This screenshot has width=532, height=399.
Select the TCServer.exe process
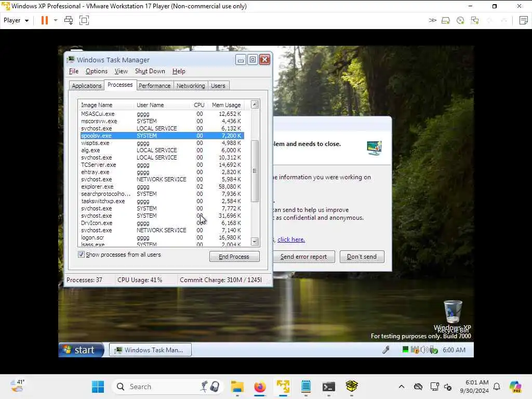(162, 165)
